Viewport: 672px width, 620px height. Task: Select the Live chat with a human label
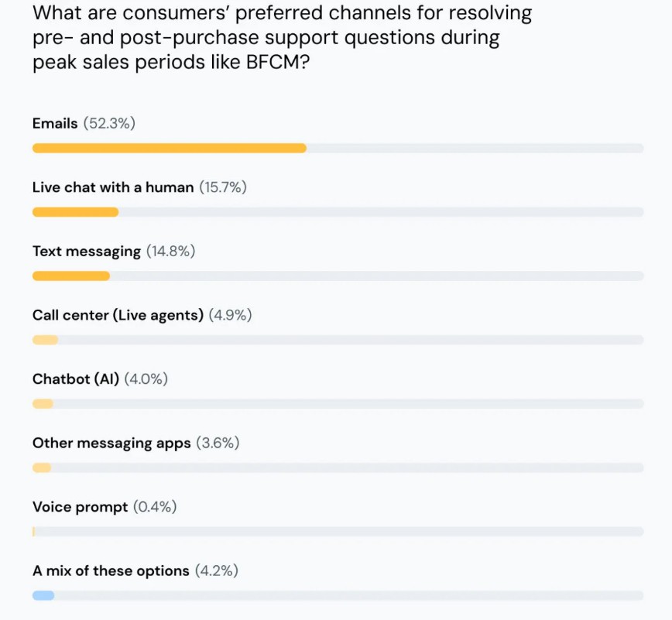pos(113,187)
